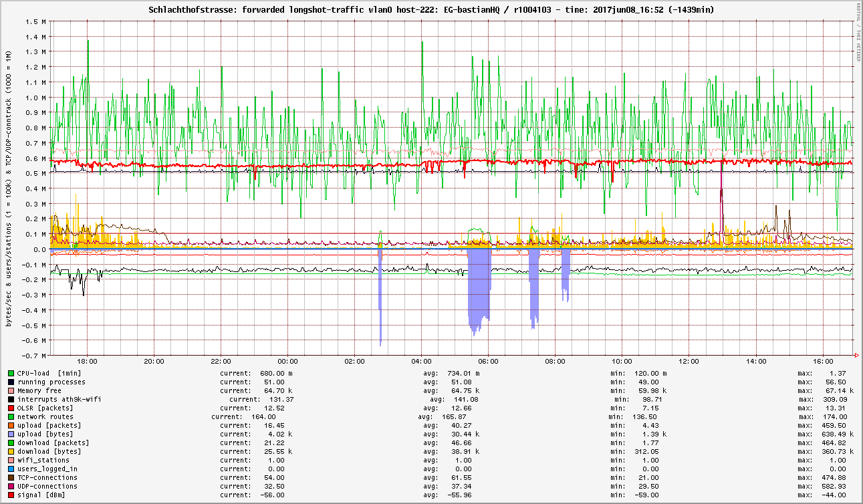Click the 0.0 y-axis label
The image size is (863, 504).
[39, 249]
